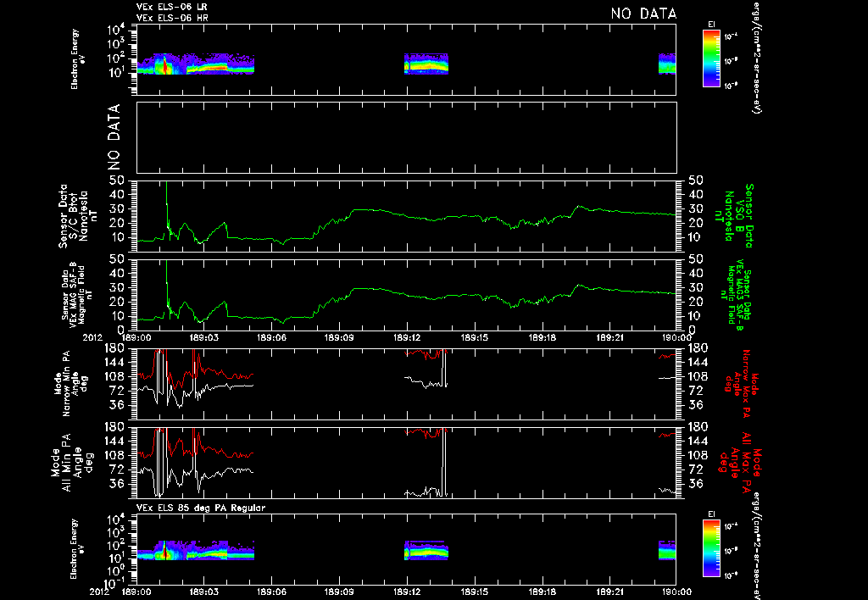Screen dimensions: 868x600
Task: Click the '2012' year label on the bottom axis
Action: 100,592
